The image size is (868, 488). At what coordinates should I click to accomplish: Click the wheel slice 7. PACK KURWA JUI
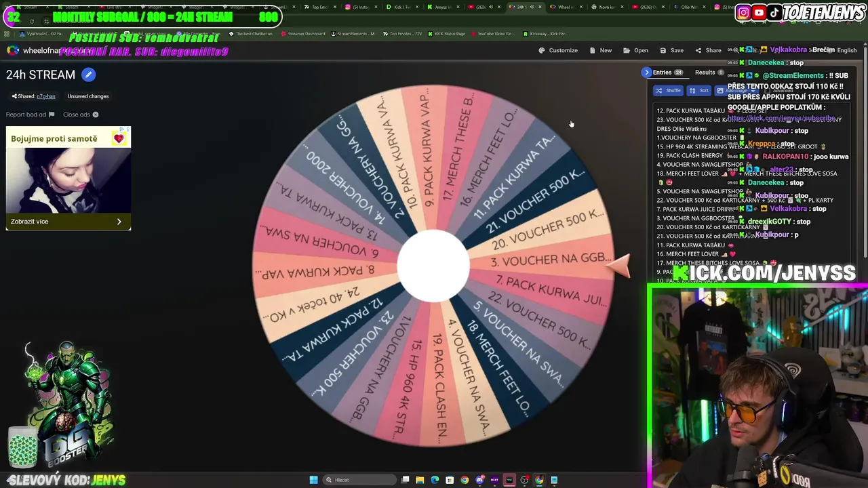[x=549, y=291]
